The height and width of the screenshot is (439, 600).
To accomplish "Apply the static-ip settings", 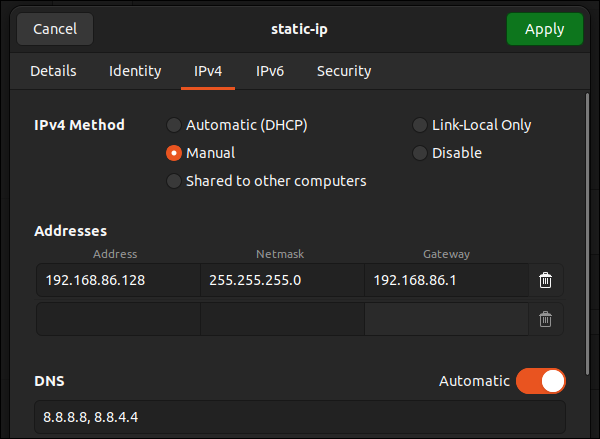I will click(x=545, y=29).
